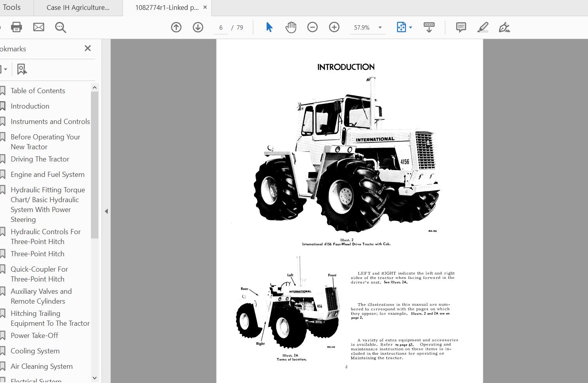Click the 57.9% zoom value field

[362, 28]
